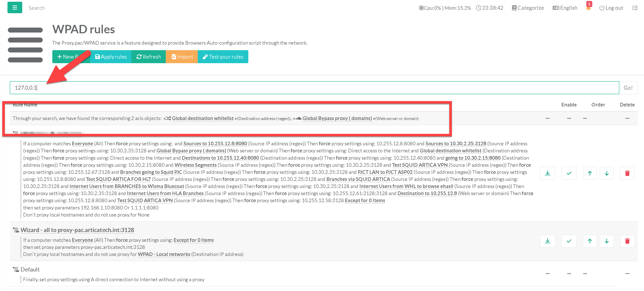The image size is (644, 291).
Task: Delete the first large rule with trash icon
Action: click(x=627, y=173)
